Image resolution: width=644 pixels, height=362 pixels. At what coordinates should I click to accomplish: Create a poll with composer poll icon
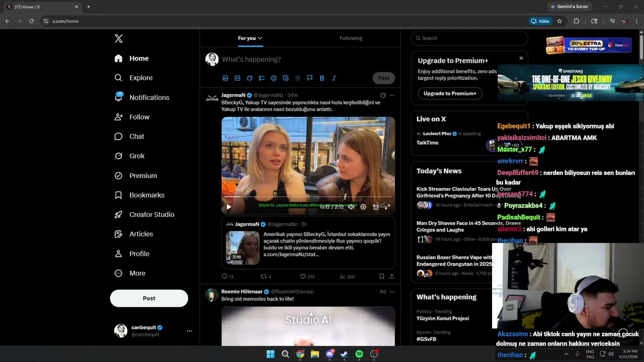(x=262, y=78)
